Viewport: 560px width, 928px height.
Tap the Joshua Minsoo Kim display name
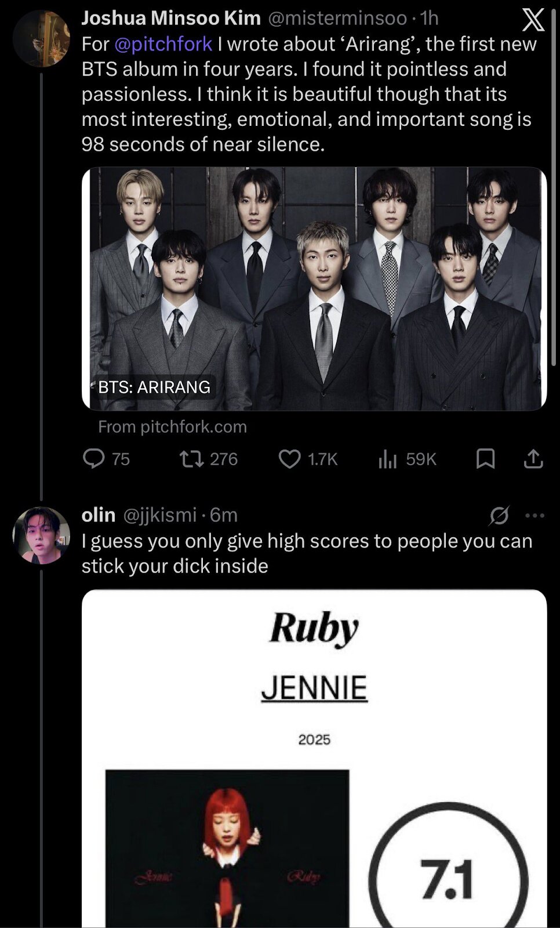point(171,19)
